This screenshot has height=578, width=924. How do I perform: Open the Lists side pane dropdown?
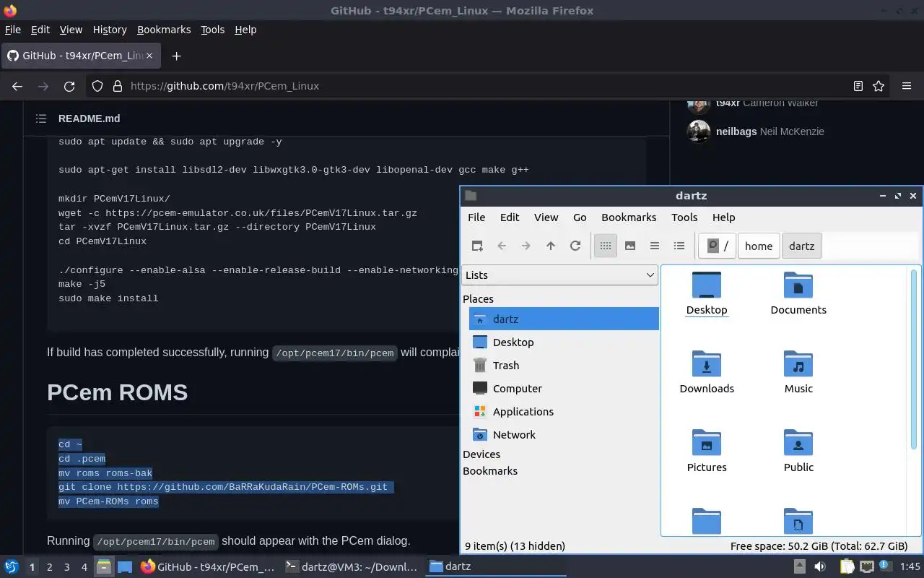pyautogui.click(x=559, y=275)
